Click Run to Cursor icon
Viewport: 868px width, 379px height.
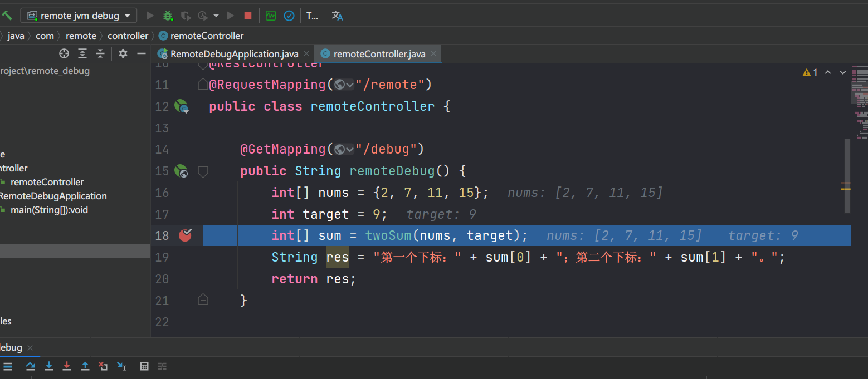click(121, 366)
